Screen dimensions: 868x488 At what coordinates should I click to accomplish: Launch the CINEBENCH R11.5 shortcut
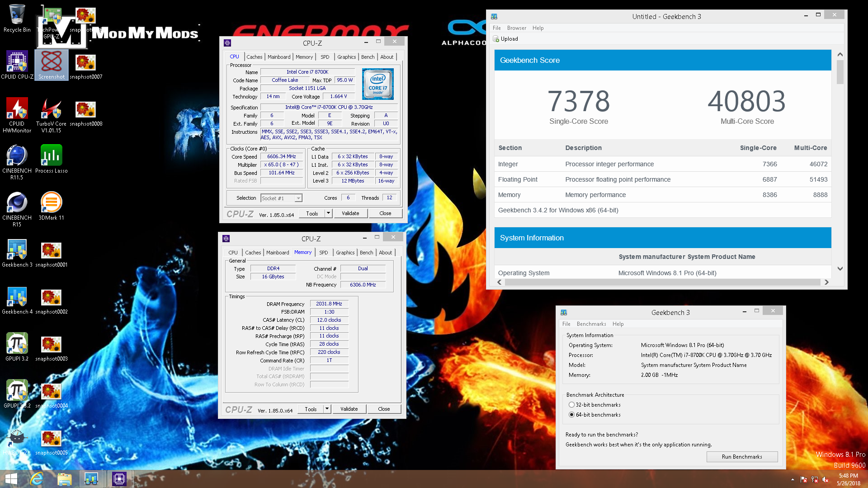coord(17,162)
